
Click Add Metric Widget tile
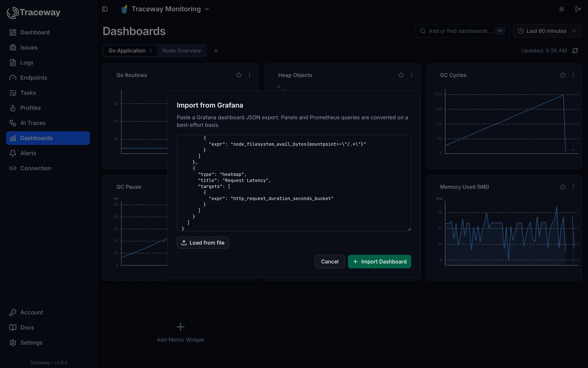180,333
